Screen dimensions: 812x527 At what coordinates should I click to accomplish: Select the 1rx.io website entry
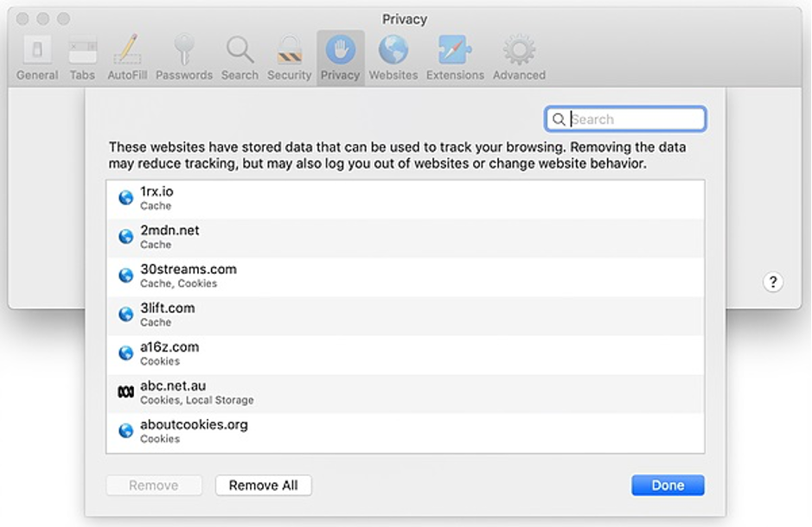click(x=405, y=199)
